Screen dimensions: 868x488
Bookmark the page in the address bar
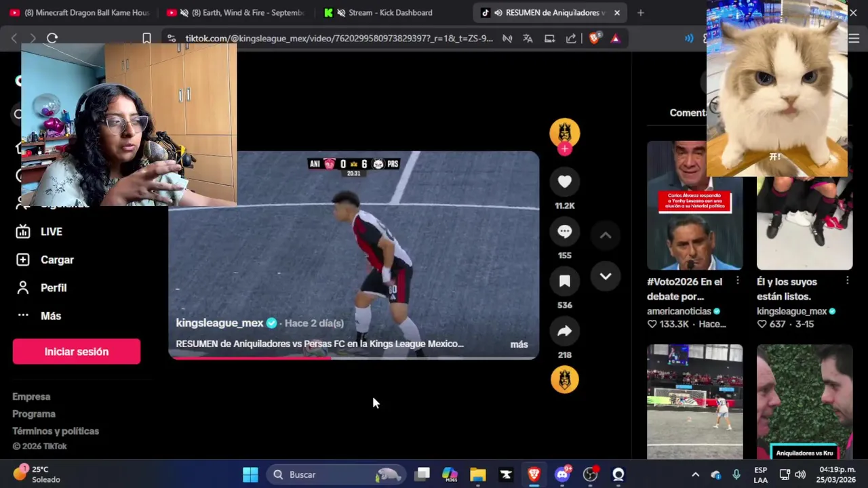point(146,39)
